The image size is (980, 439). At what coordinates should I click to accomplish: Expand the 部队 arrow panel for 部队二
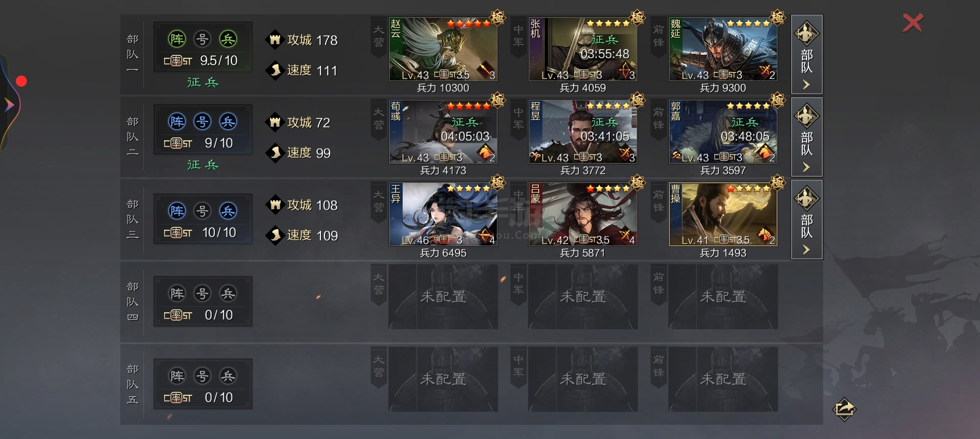click(807, 137)
